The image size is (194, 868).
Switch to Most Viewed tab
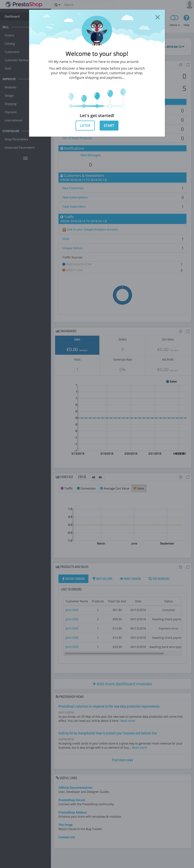click(130, 579)
